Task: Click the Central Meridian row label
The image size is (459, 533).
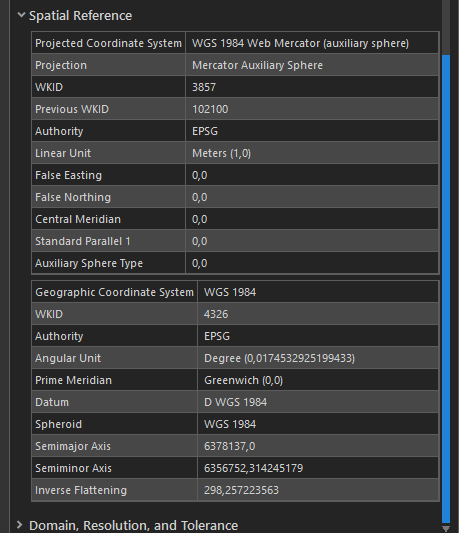Action: pyautogui.click(x=78, y=219)
